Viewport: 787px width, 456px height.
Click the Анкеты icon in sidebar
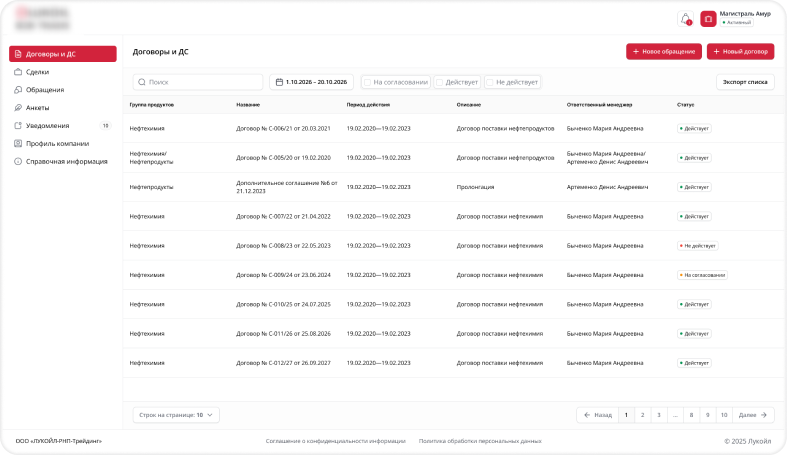tap(18, 108)
